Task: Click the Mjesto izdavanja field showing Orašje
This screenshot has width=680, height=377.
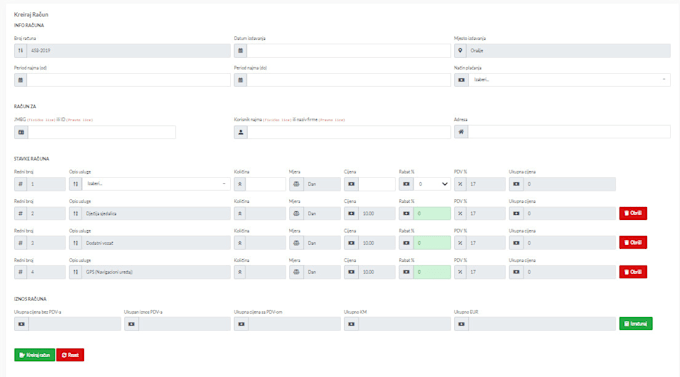Action: click(x=569, y=51)
